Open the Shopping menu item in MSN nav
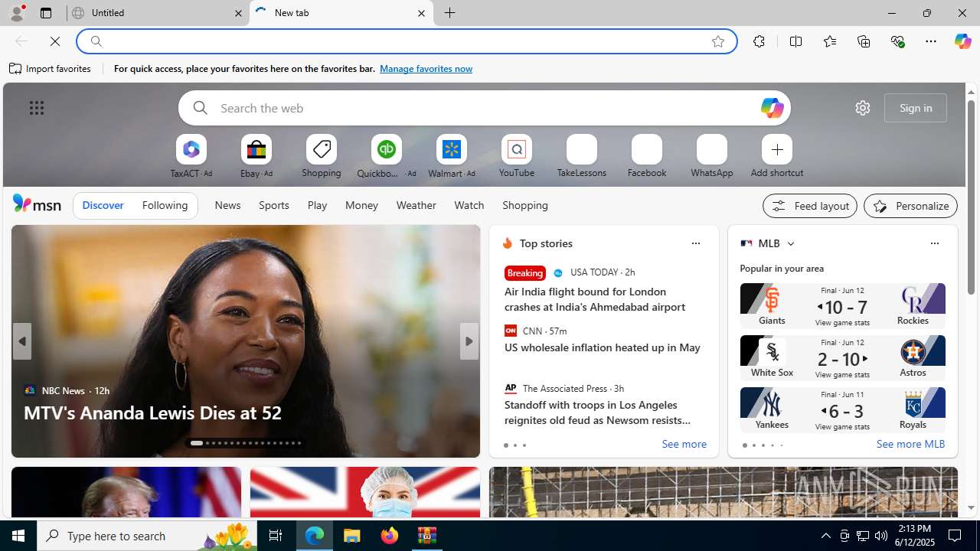980x551 pixels. click(x=525, y=205)
